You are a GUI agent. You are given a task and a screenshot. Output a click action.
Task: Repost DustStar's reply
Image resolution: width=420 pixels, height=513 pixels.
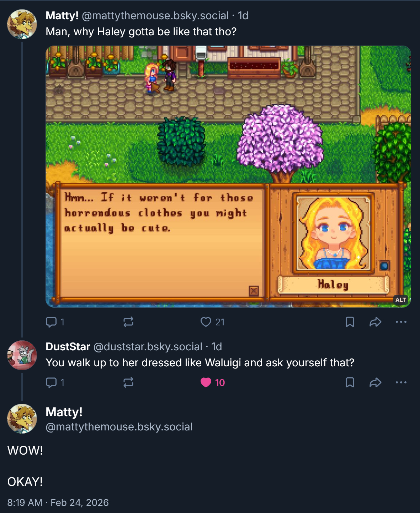128,383
